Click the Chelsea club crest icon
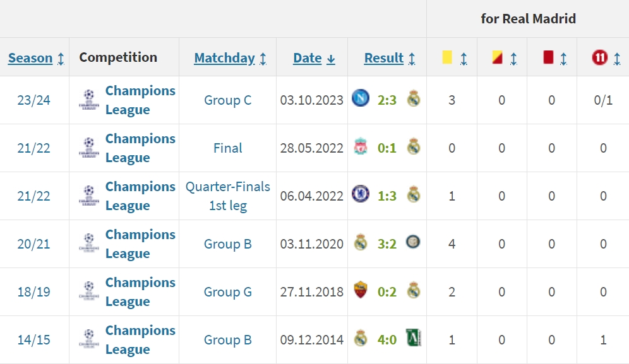 (360, 194)
